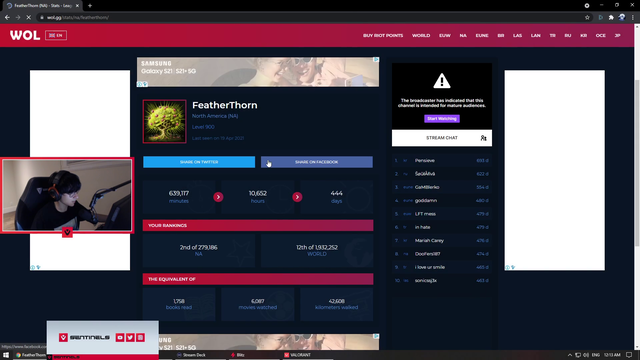This screenshot has height=360, width=640.
Task: Select the EUNE region
Action: [482, 36]
